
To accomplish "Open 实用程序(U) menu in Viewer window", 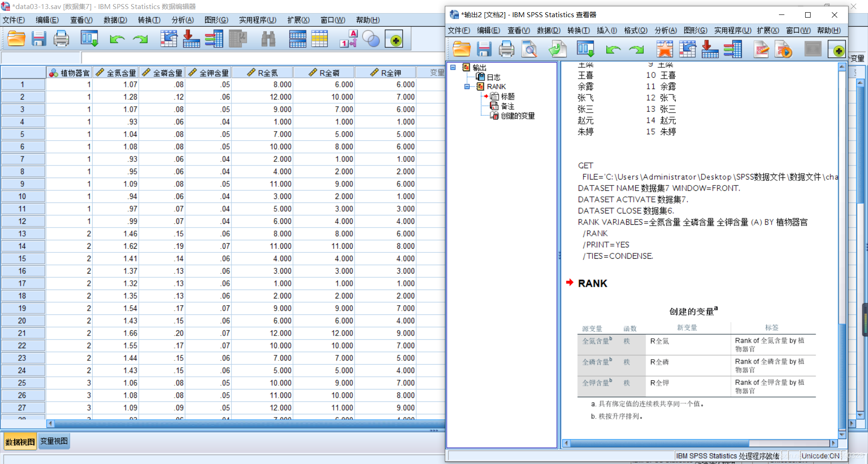I will (733, 30).
